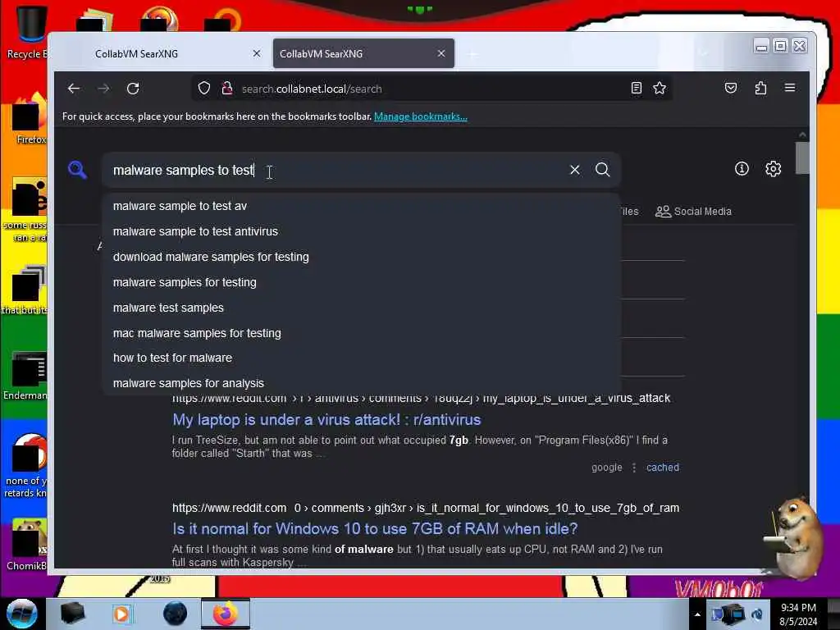Open the Windows Start orb

pyautogui.click(x=22, y=614)
